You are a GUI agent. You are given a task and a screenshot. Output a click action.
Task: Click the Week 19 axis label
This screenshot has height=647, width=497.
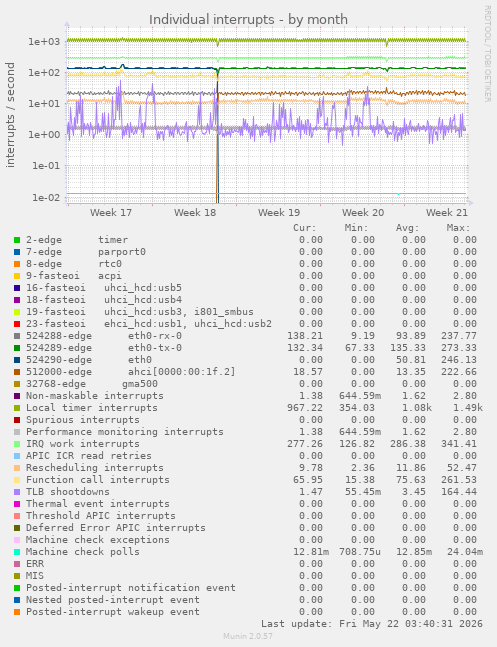[279, 213]
